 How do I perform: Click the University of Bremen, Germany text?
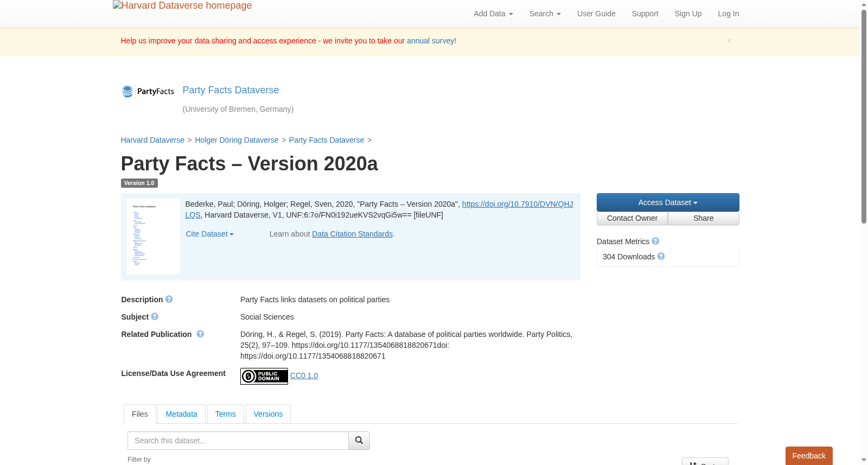(238, 109)
